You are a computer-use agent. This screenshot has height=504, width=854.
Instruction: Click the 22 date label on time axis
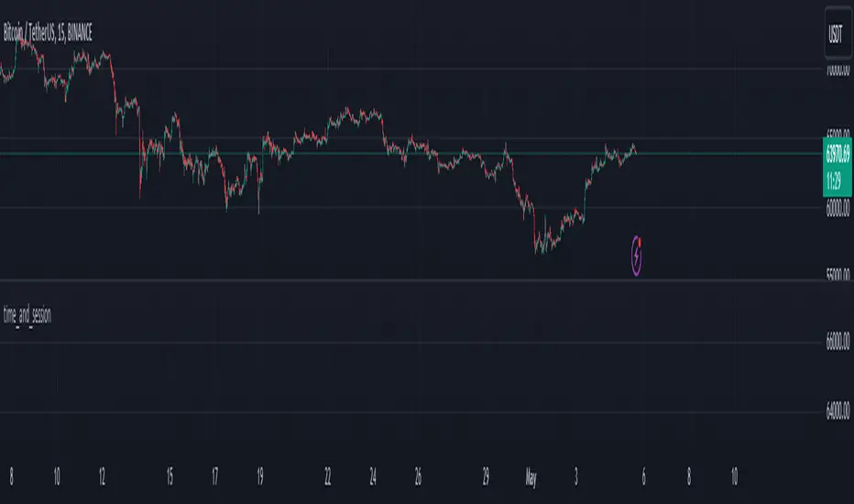coord(327,477)
